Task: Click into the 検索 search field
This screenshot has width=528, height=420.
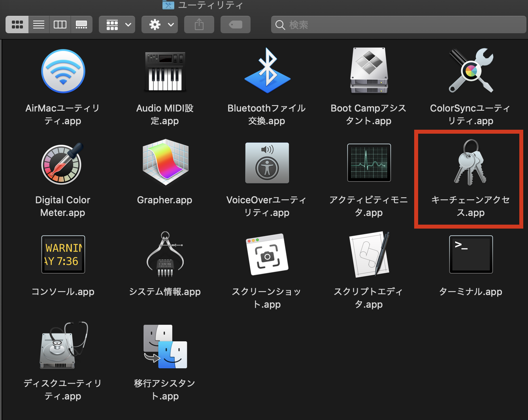Action: (398, 25)
